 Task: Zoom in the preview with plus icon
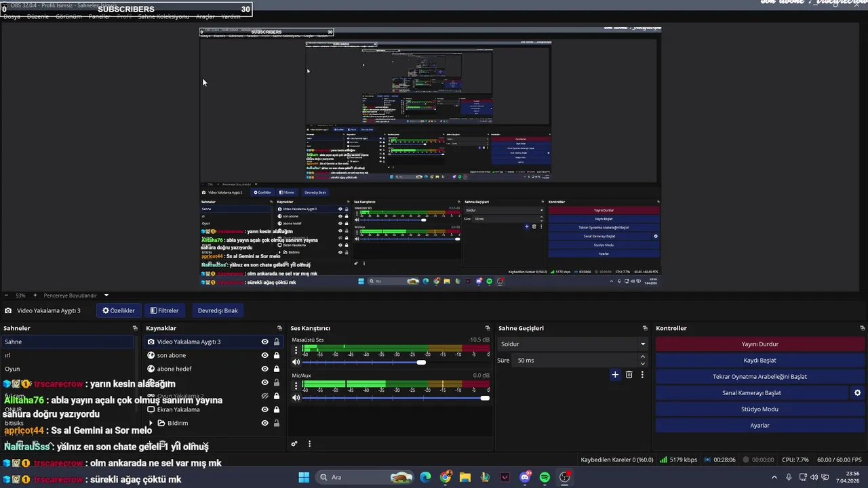click(35, 296)
